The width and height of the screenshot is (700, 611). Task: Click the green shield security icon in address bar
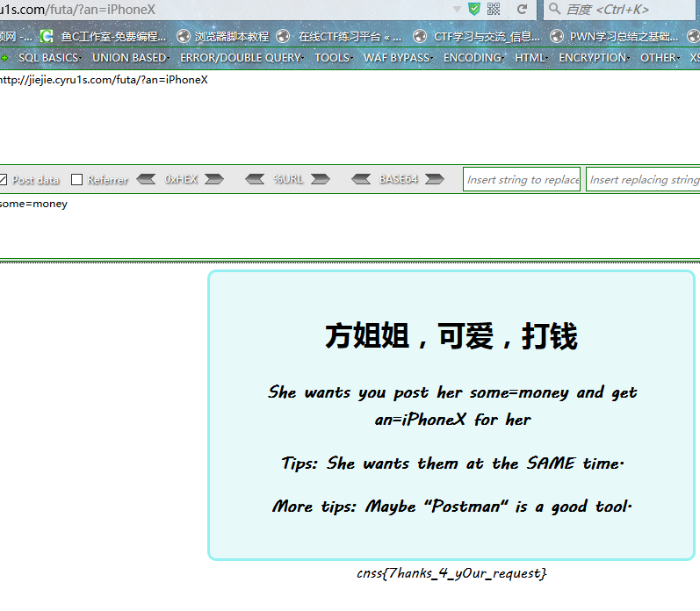(474, 9)
